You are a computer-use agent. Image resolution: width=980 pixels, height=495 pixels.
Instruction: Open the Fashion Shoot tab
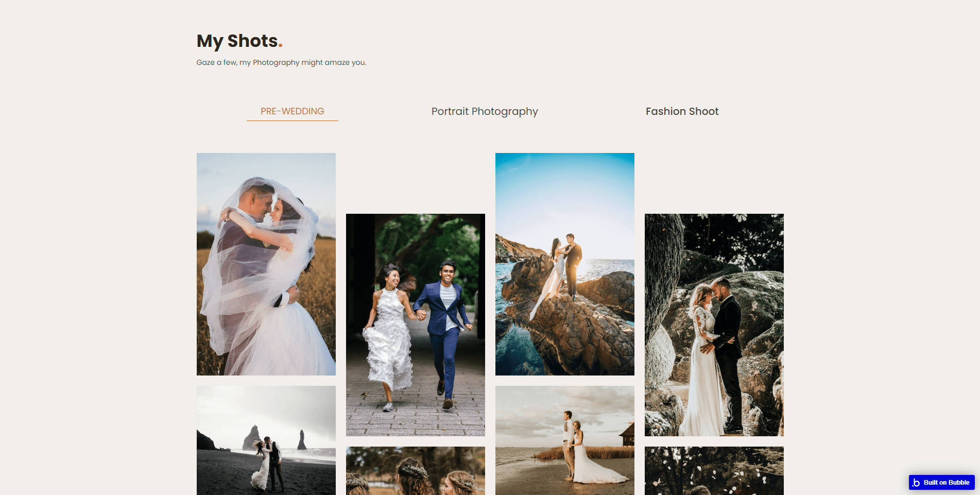tap(682, 111)
